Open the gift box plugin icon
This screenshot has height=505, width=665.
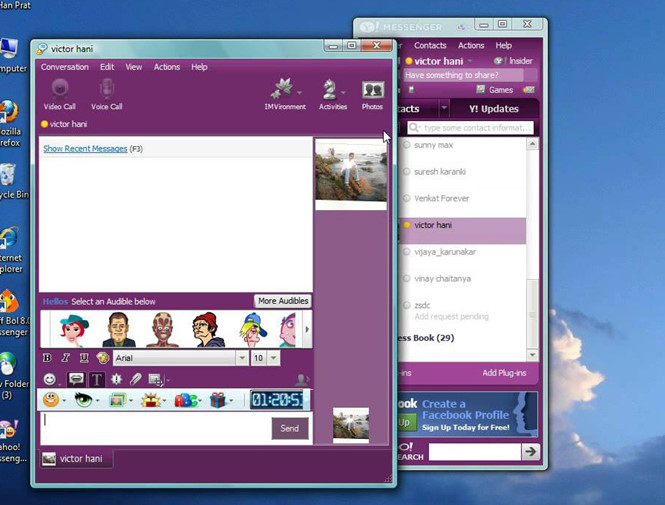[218, 400]
